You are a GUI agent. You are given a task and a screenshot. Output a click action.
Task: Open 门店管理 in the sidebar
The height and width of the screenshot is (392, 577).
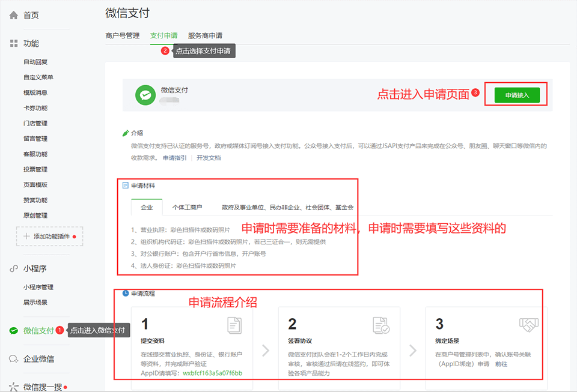pos(35,124)
